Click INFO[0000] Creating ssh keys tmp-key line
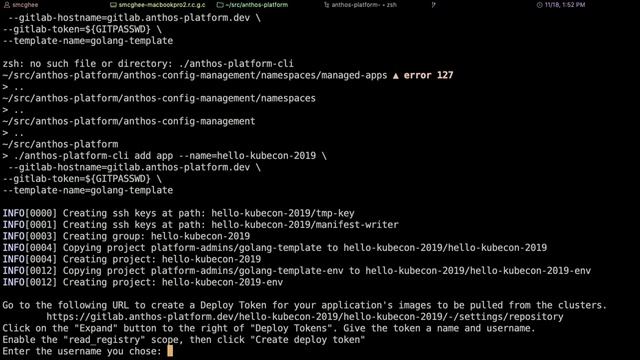The width and height of the screenshot is (640, 360). click(x=178, y=213)
